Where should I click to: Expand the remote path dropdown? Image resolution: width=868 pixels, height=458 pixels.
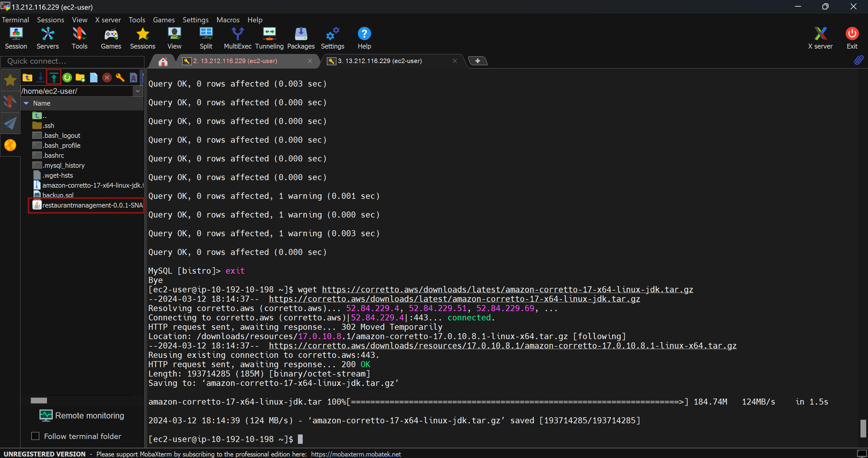tap(137, 91)
